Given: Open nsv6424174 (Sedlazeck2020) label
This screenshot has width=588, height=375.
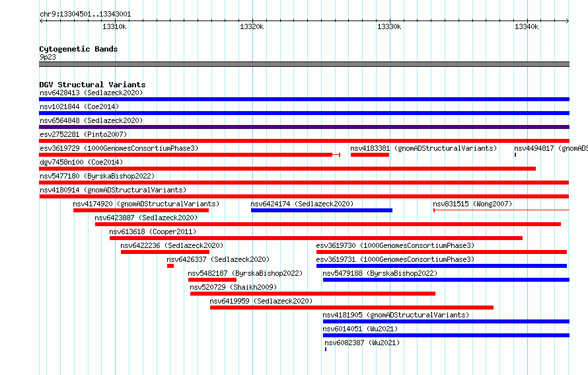Looking at the screenshot, I should 302,204.
